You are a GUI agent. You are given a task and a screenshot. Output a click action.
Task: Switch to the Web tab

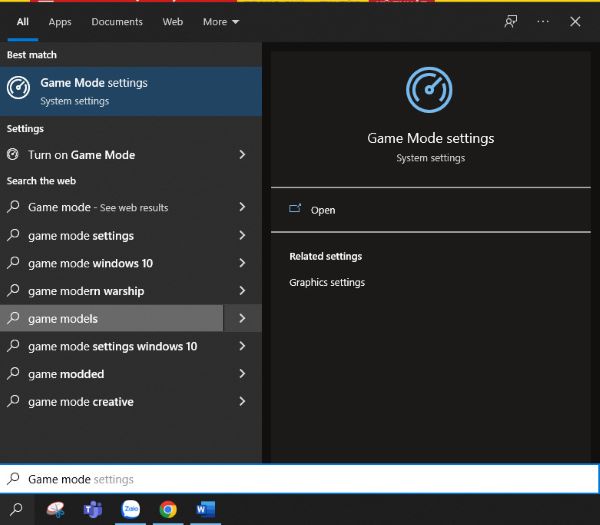(173, 22)
